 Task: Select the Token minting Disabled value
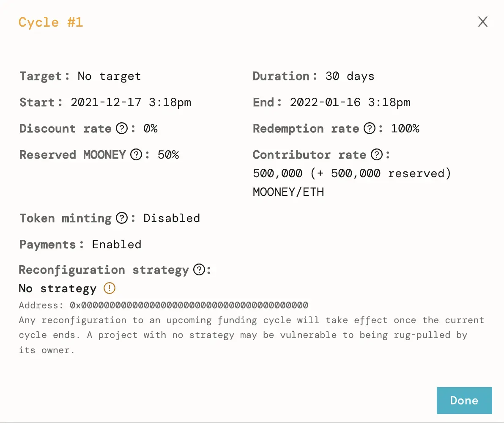pyautogui.click(x=172, y=218)
